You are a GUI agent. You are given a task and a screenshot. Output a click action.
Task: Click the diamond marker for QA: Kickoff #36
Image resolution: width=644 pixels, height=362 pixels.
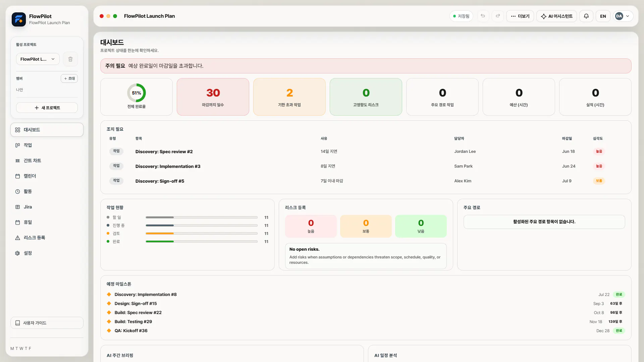pos(109,330)
